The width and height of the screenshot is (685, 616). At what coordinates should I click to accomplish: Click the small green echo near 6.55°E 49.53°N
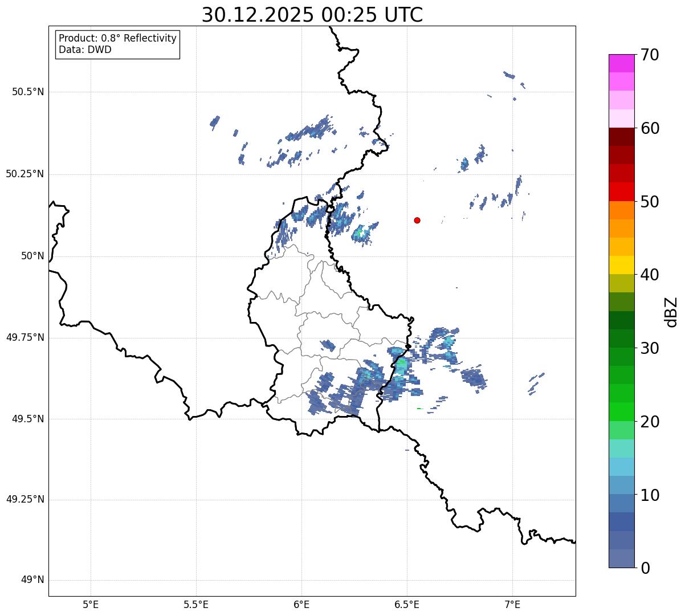pos(419,409)
